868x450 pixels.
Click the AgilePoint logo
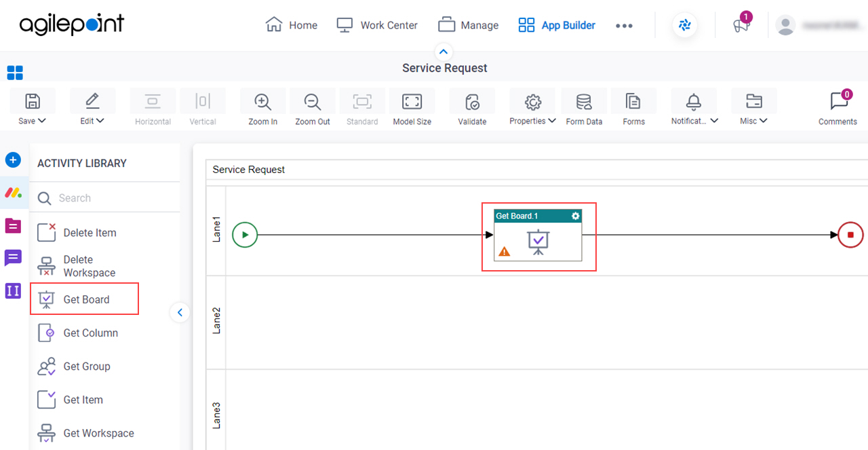point(72,24)
